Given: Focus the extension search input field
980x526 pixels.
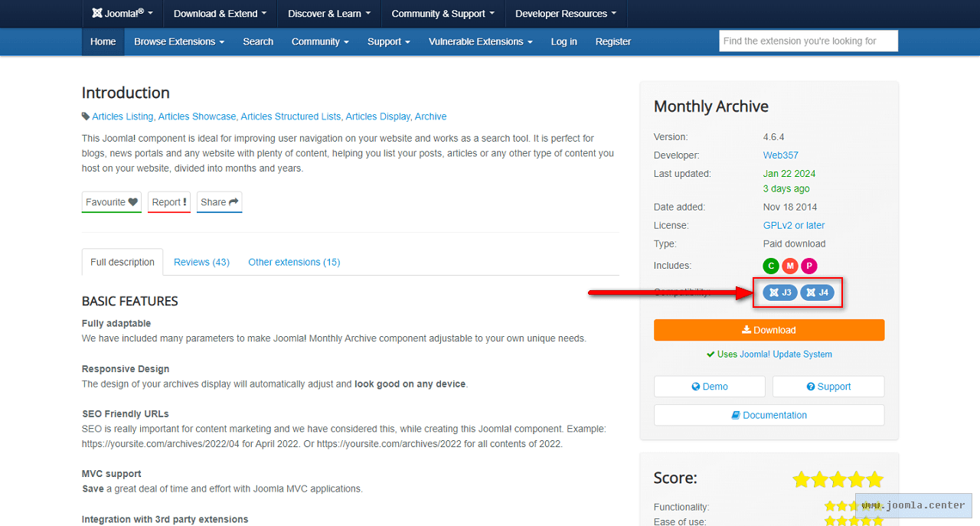Looking at the screenshot, I should pos(808,41).
